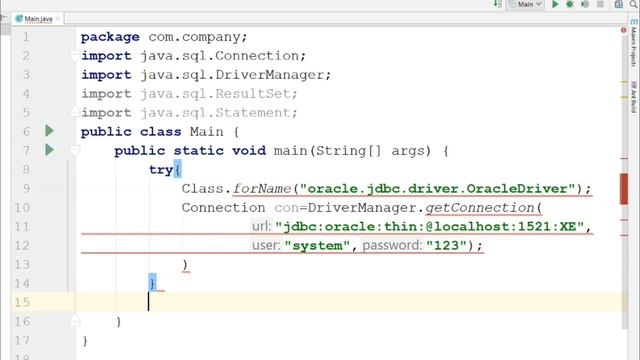
Task: Click the 'url:' parameter hint
Action: (262, 226)
